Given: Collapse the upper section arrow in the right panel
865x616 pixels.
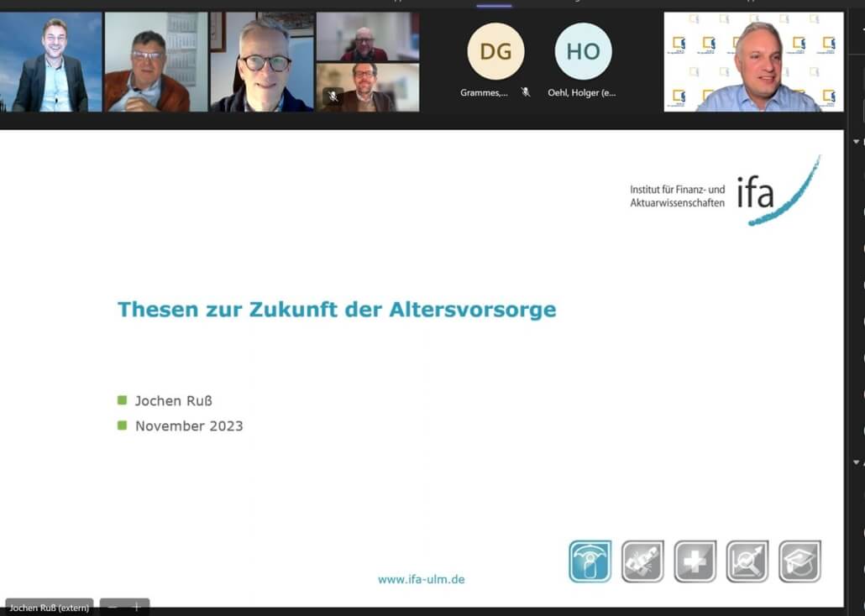Looking at the screenshot, I should coord(856,142).
